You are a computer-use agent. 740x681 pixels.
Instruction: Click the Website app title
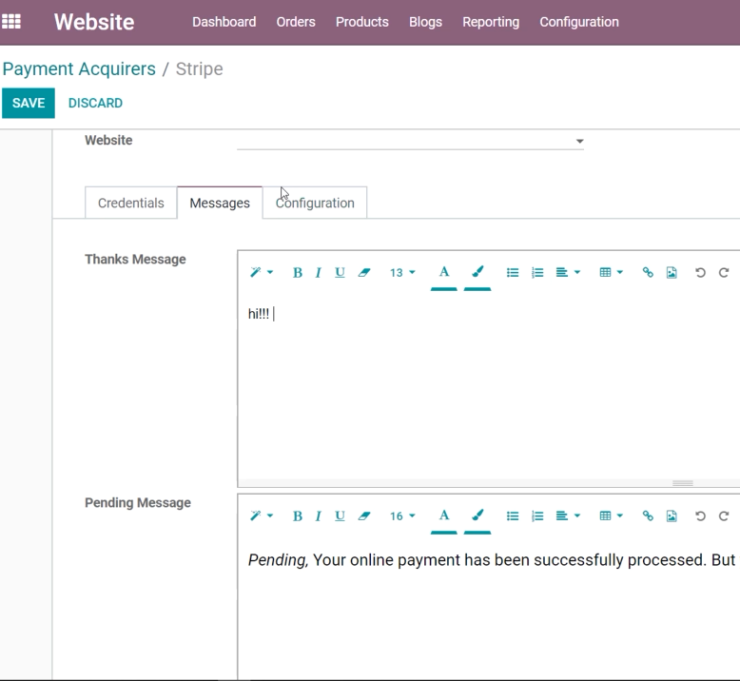pyautogui.click(x=94, y=22)
